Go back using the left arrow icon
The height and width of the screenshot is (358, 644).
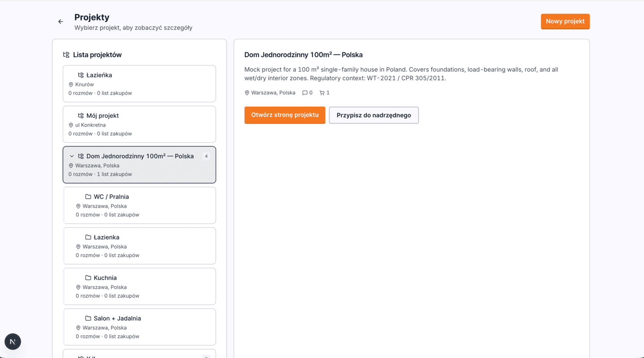(x=61, y=21)
